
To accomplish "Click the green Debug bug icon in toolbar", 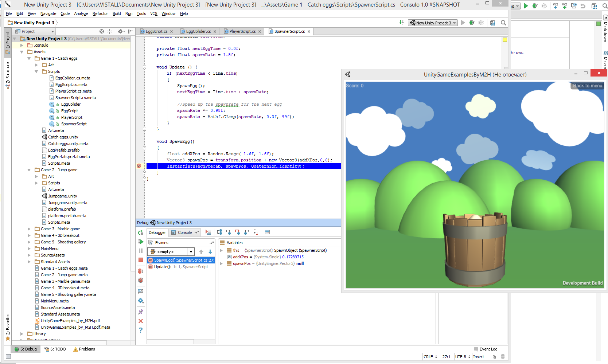I will 472,23.
